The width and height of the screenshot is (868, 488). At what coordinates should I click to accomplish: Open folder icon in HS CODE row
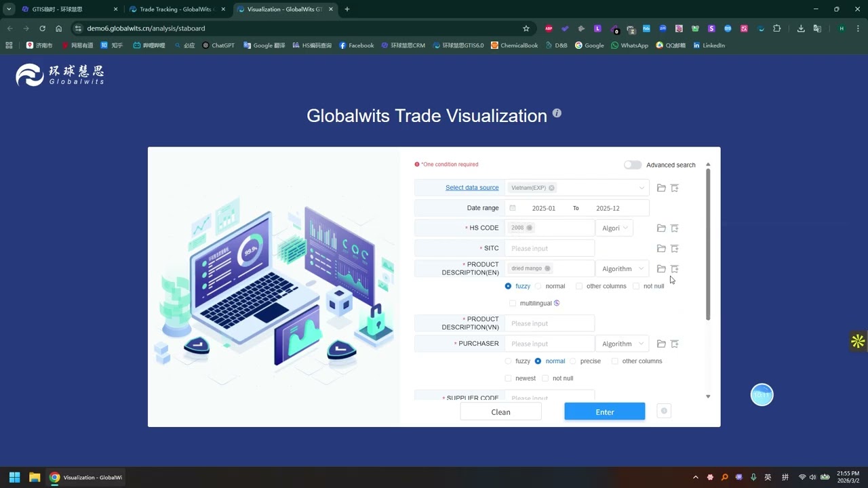pos(661,228)
